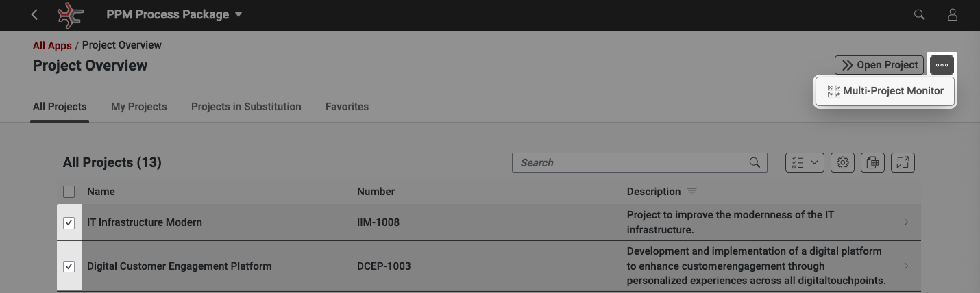Open global search magnifier in header
This screenshot has height=293, width=980.
pos(920,15)
